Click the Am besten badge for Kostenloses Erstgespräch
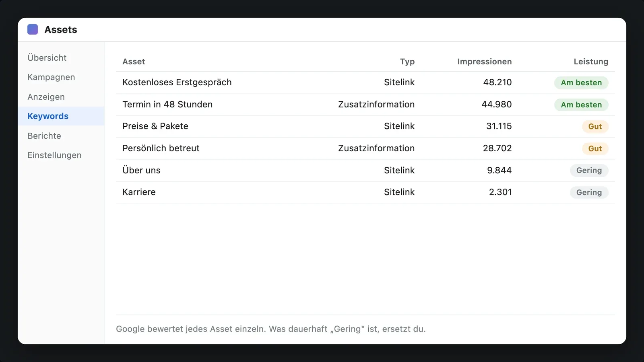The height and width of the screenshot is (362, 644). pyautogui.click(x=581, y=82)
